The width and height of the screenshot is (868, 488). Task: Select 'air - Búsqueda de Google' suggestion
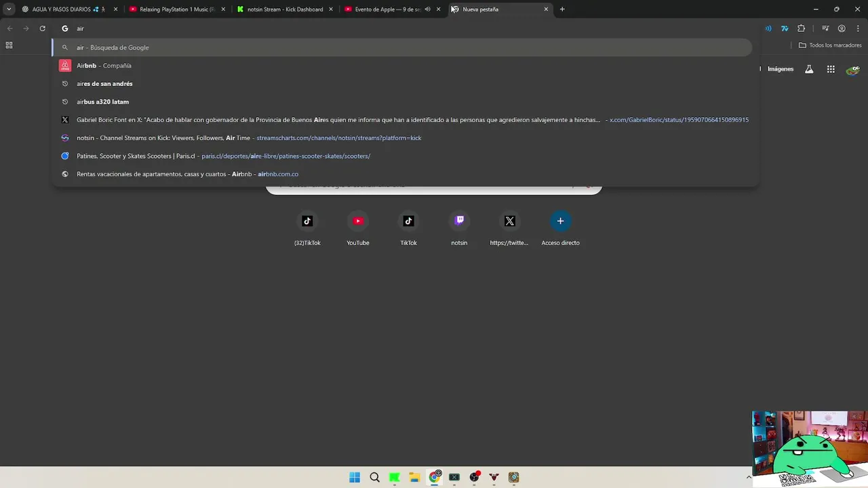point(403,47)
